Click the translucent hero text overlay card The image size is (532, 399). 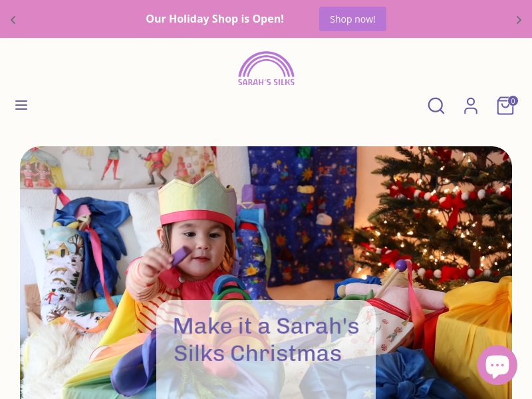[x=266, y=350]
